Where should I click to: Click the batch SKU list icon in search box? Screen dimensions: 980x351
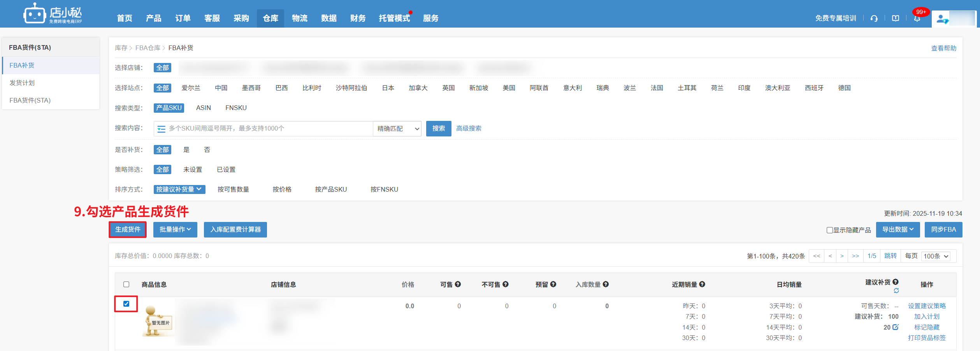point(161,129)
